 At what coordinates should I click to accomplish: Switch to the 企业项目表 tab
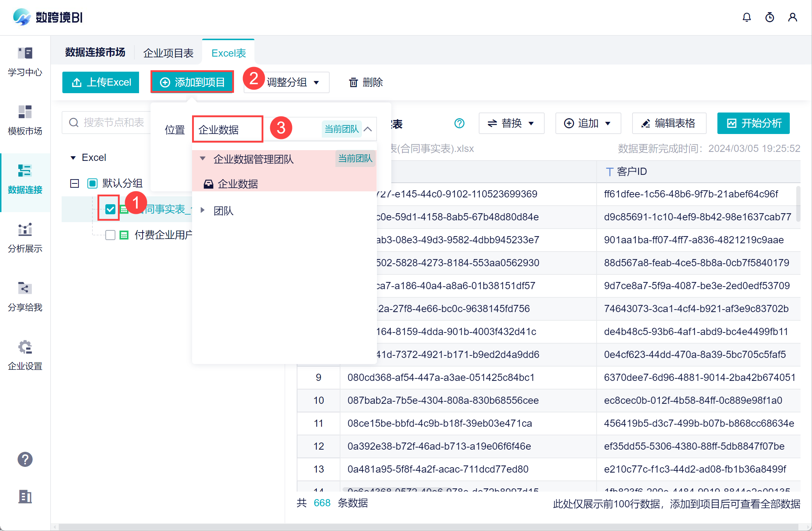(168, 53)
